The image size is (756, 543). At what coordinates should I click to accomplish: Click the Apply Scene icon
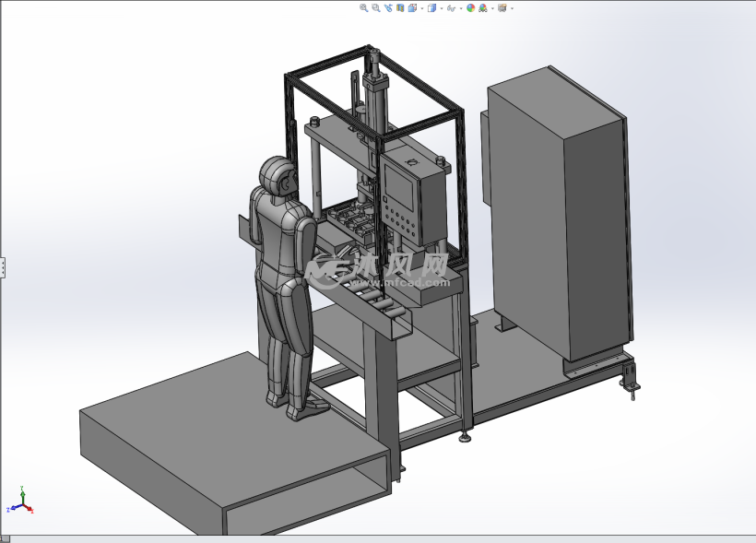(482, 7)
